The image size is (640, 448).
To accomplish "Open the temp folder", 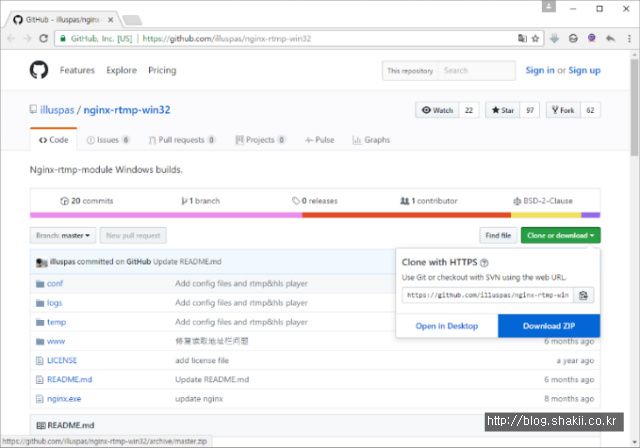I will tap(56, 322).
